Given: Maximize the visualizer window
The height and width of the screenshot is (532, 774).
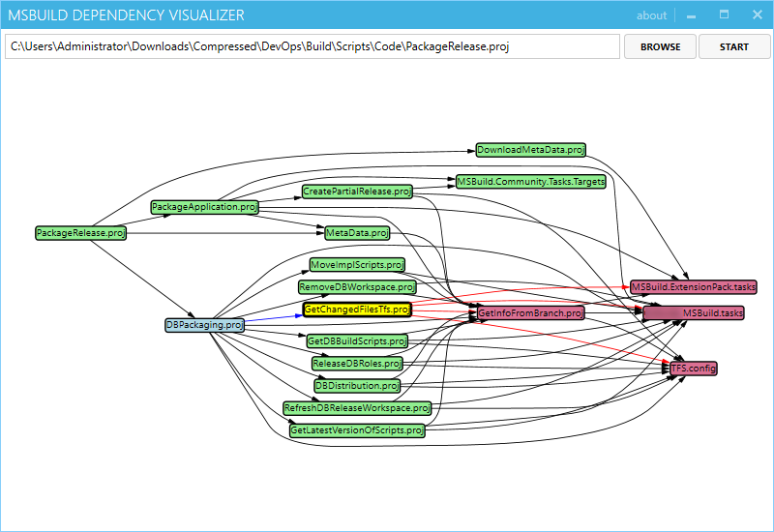Looking at the screenshot, I should pyautogui.click(x=724, y=15).
